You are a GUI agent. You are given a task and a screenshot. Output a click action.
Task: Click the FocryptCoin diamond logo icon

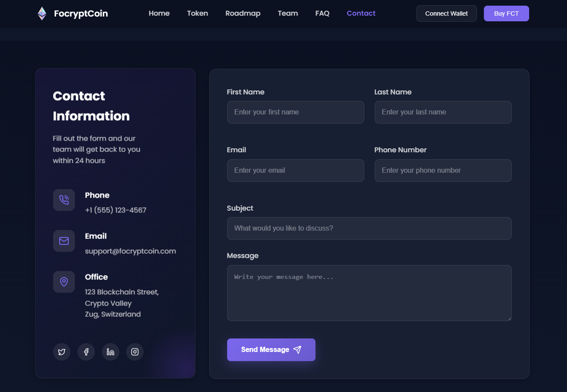42,13
